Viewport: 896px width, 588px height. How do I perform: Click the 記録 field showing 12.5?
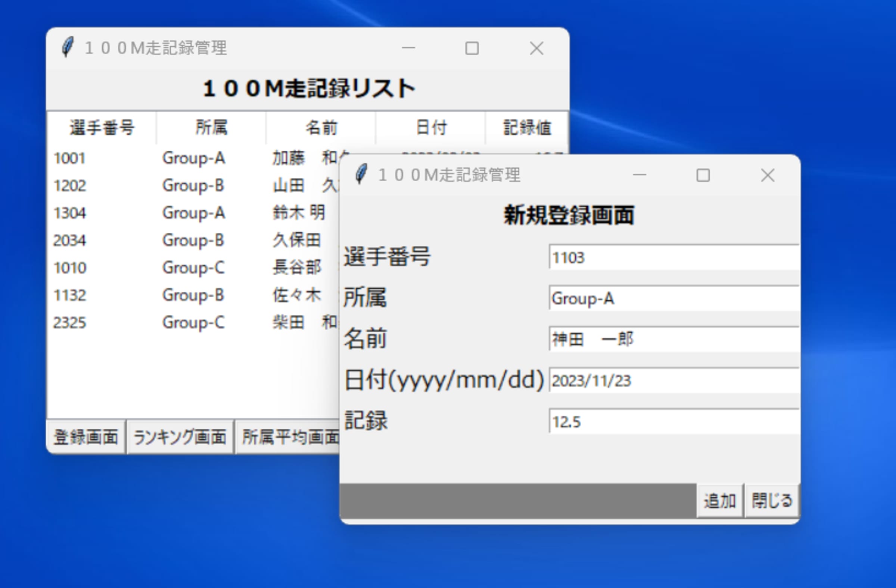pos(673,421)
